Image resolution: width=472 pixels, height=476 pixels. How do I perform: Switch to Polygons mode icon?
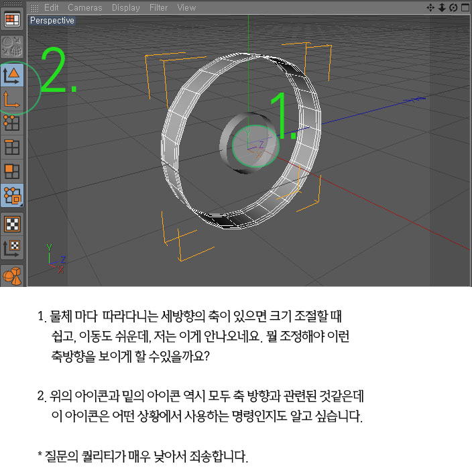click(12, 172)
